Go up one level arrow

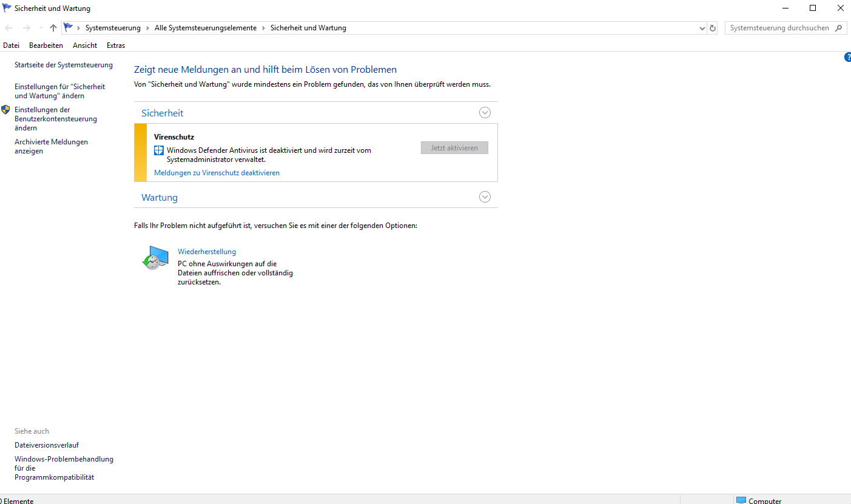(x=53, y=28)
